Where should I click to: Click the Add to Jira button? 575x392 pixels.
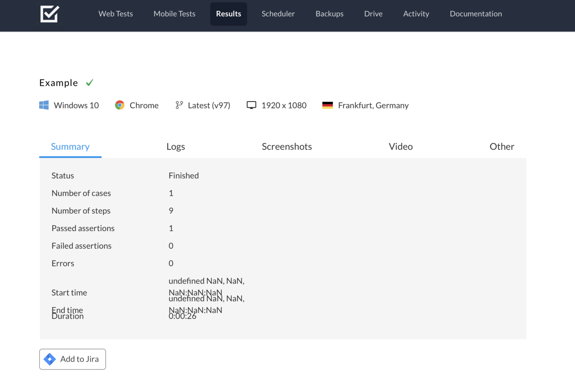coord(72,359)
